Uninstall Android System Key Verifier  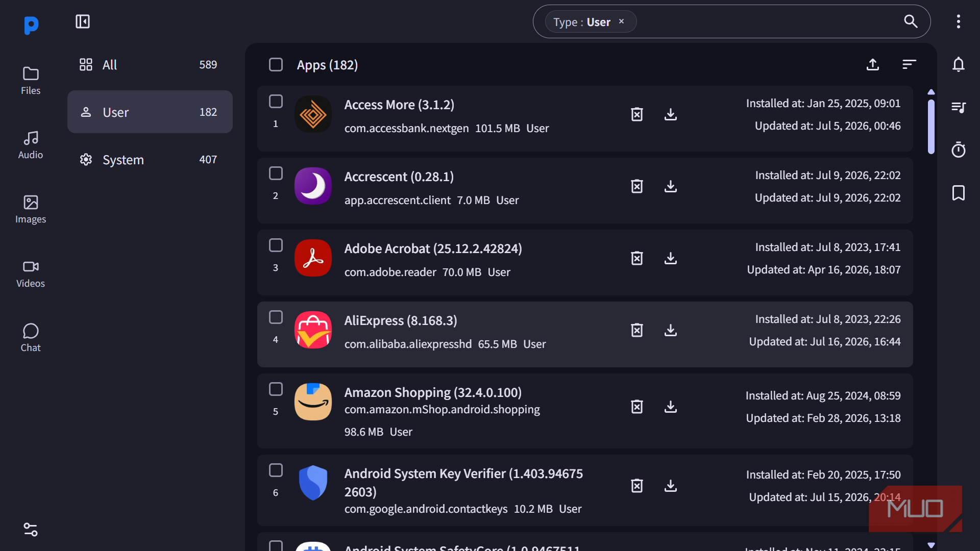[x=637, y=486]
